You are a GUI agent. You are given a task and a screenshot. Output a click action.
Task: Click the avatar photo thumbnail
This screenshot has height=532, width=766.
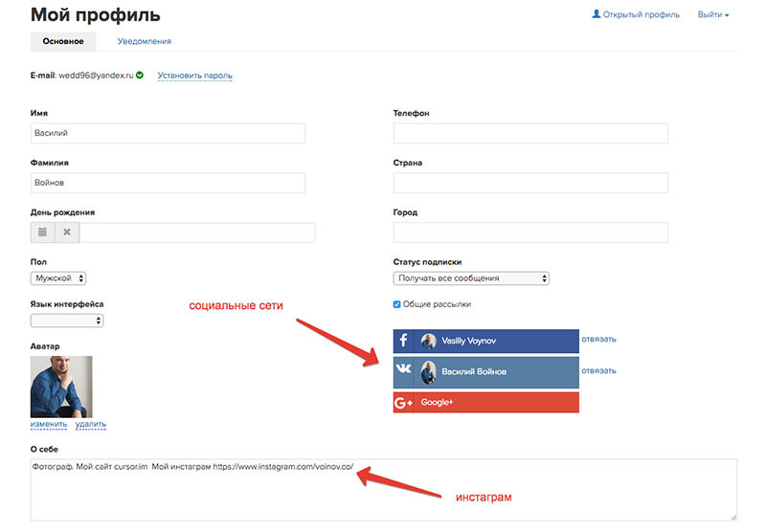point(61,387)
